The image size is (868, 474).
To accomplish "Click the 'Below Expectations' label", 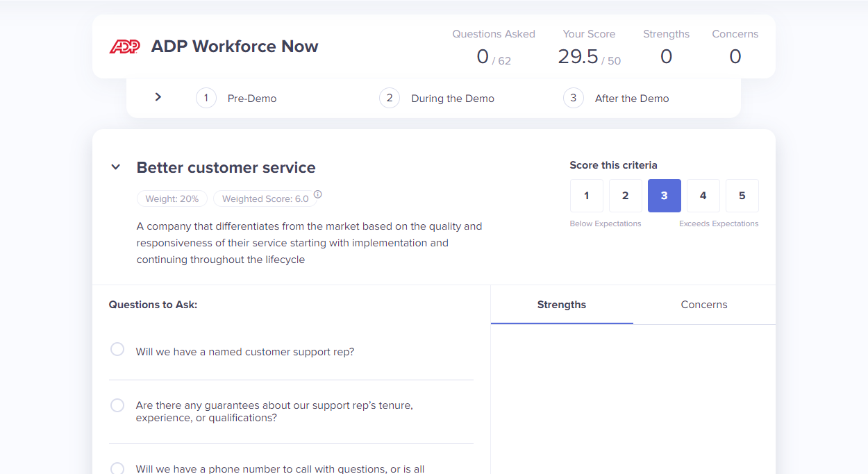I will click(606, 223).
